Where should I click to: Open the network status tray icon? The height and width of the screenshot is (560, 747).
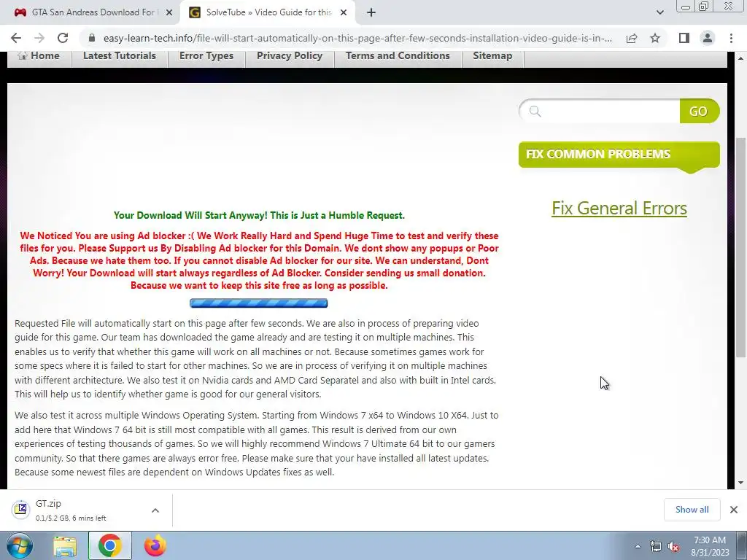(656, 547)
